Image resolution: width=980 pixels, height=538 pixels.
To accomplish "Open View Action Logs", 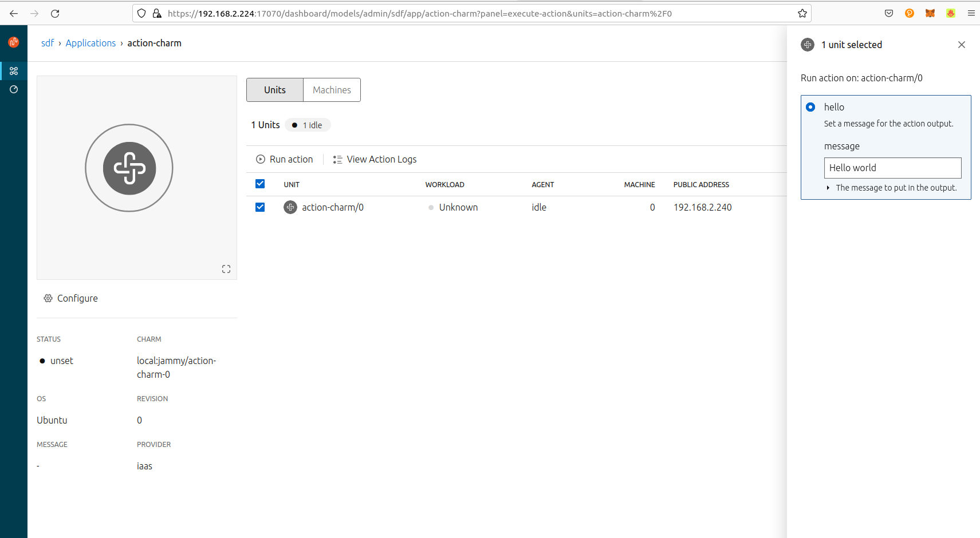I will pyautogui.click(x=381, y=159).
